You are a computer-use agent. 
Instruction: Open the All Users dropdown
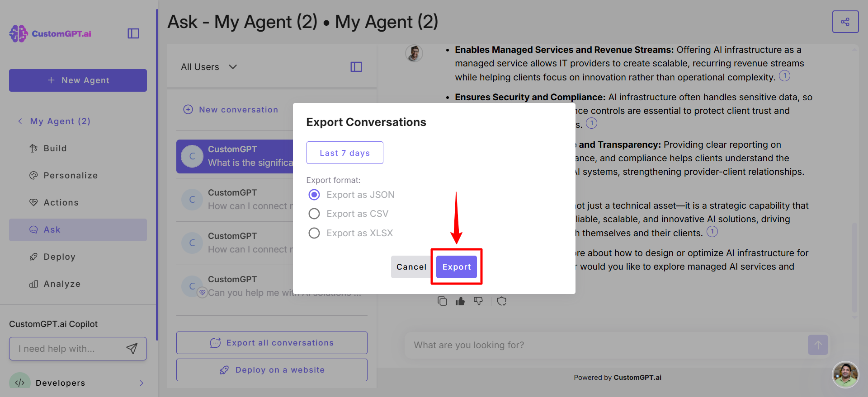209,67
